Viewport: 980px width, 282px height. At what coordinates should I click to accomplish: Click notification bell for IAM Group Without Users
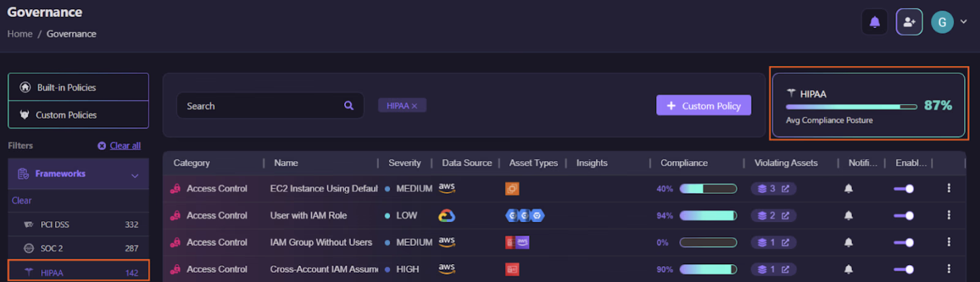pyautogui.click(x=848, y=242)
